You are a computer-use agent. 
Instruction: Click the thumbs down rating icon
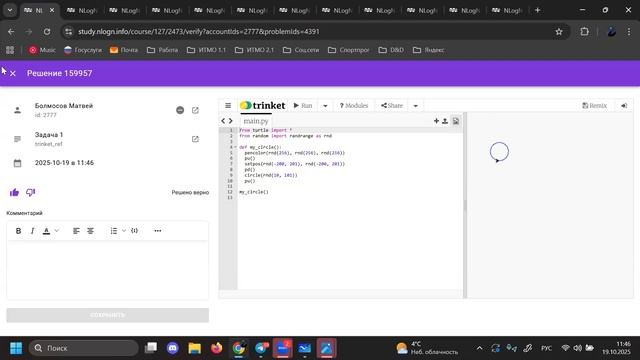point(31,192)
